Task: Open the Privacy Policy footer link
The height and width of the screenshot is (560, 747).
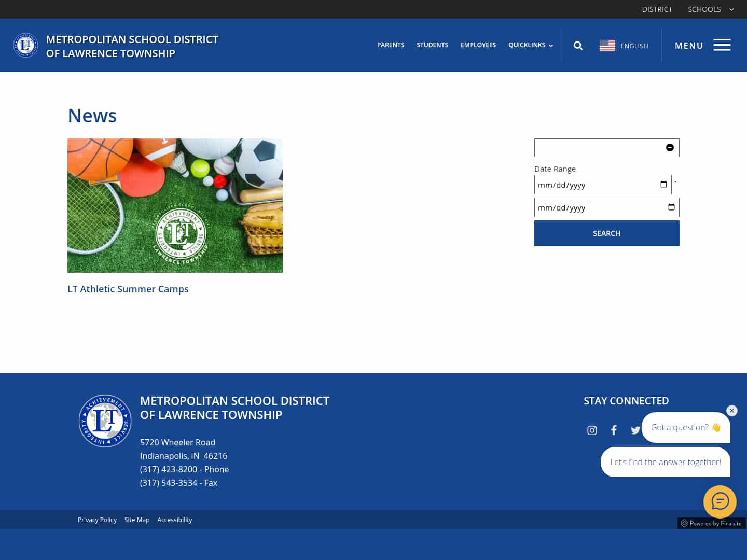Action: [x=97, y=520]
